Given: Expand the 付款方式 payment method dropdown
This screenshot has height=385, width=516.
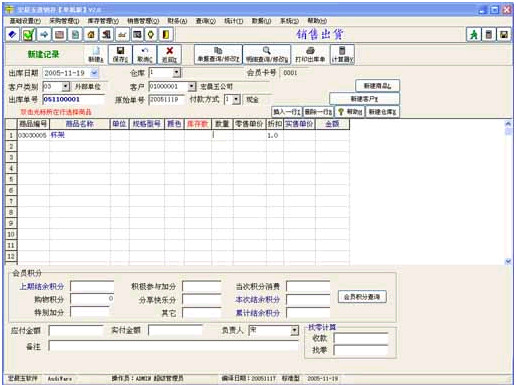Looking at the screenshot, I should (x=236, y=99).
